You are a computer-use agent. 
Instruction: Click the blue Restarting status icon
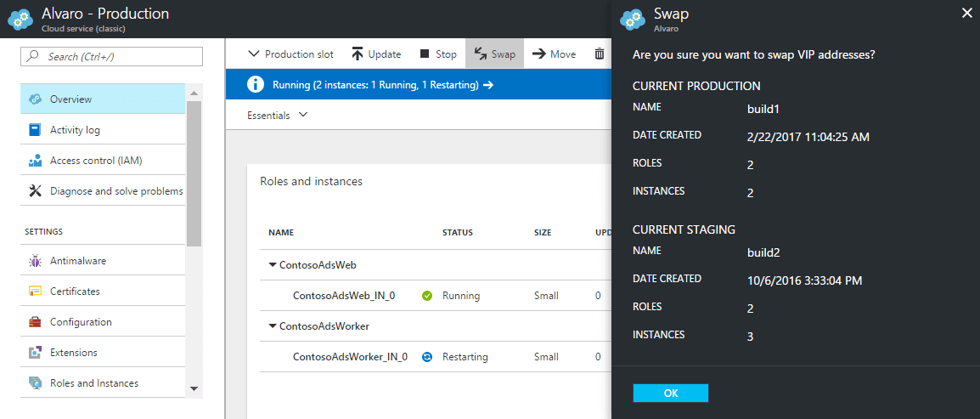427,357
